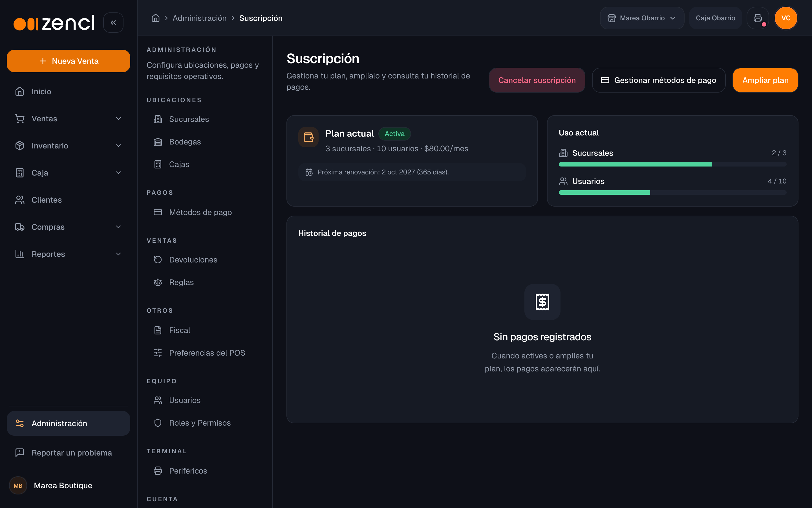Click the receipt icon above Sin pagos registrados
Viewport: 812px width, 508px height.
[542, 302]
